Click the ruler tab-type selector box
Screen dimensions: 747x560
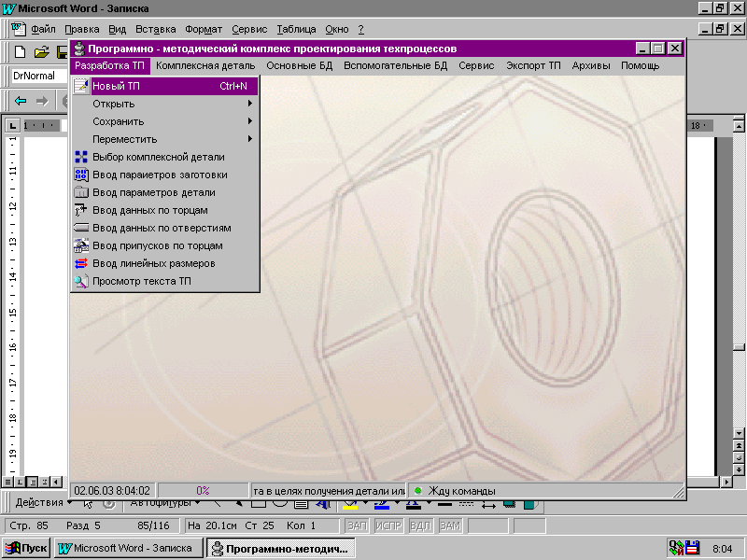click(12, 125)
